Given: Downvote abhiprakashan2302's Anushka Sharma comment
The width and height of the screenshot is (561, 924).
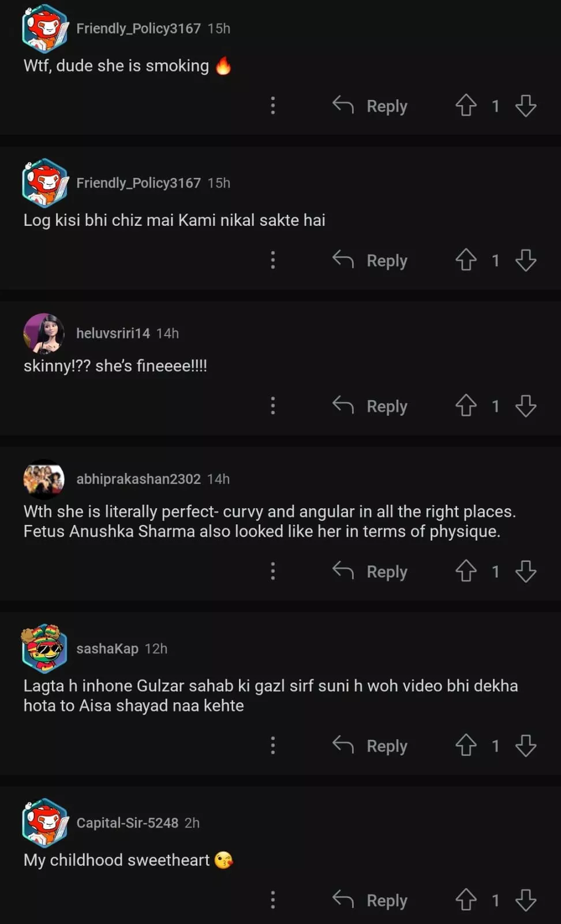Looking at the screenshot, I should coord(526,571).
